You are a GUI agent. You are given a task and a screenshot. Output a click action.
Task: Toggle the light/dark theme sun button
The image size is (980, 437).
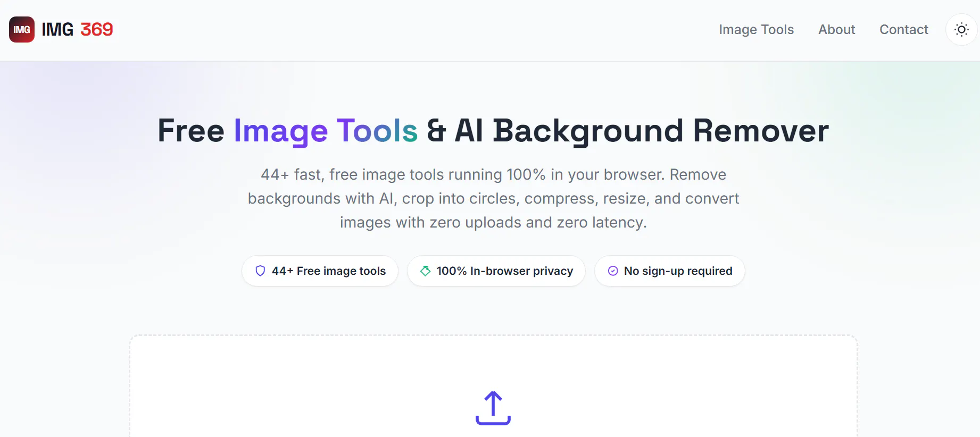tap(961, 30)
